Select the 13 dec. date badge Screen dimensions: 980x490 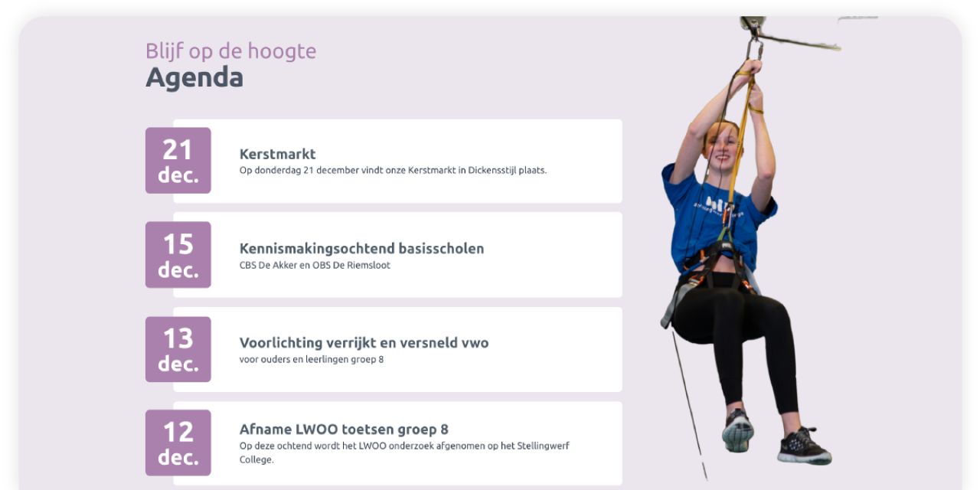(x=178, y=349)
